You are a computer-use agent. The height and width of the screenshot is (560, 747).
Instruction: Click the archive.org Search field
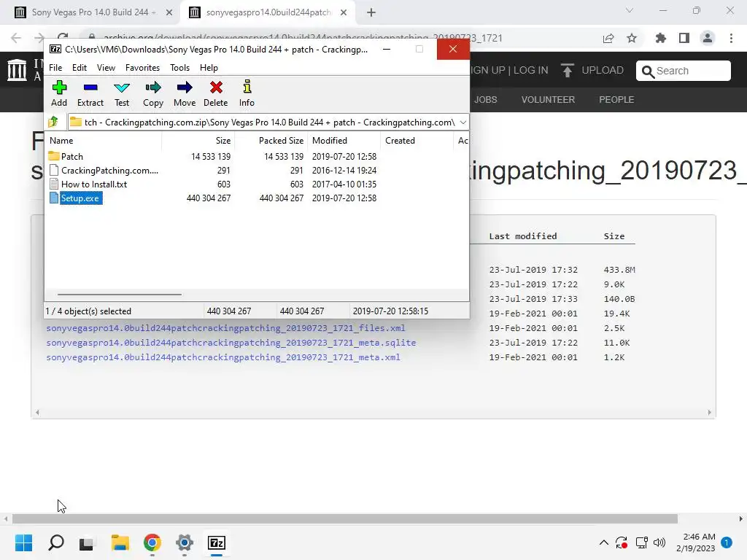pos(683,71)
